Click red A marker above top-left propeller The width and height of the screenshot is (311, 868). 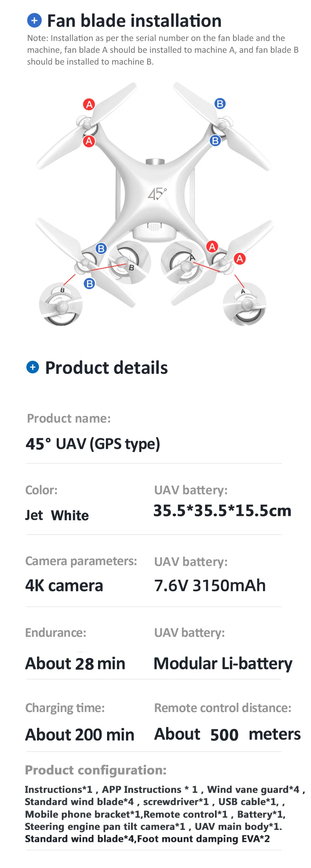coord(89,104)
